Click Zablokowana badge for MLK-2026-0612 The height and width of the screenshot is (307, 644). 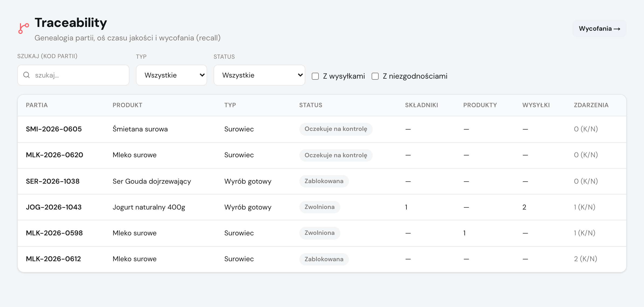[x=324, y=259]
